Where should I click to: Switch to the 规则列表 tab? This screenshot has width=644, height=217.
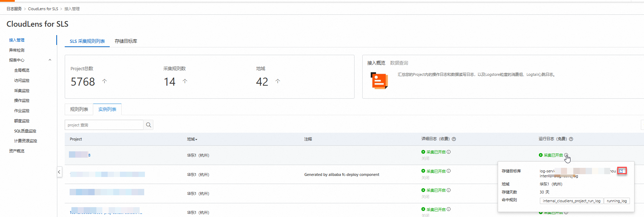pyautogui.click(x=79, y=109)
